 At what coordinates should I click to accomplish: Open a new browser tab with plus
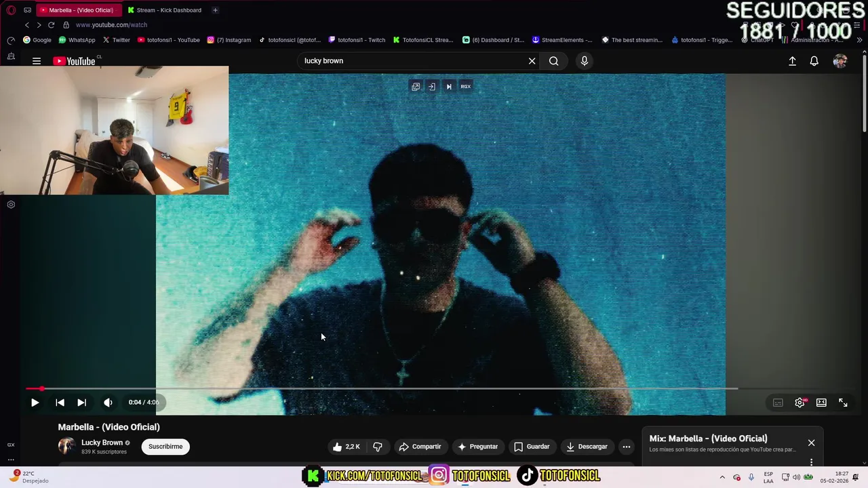point(215,10)
